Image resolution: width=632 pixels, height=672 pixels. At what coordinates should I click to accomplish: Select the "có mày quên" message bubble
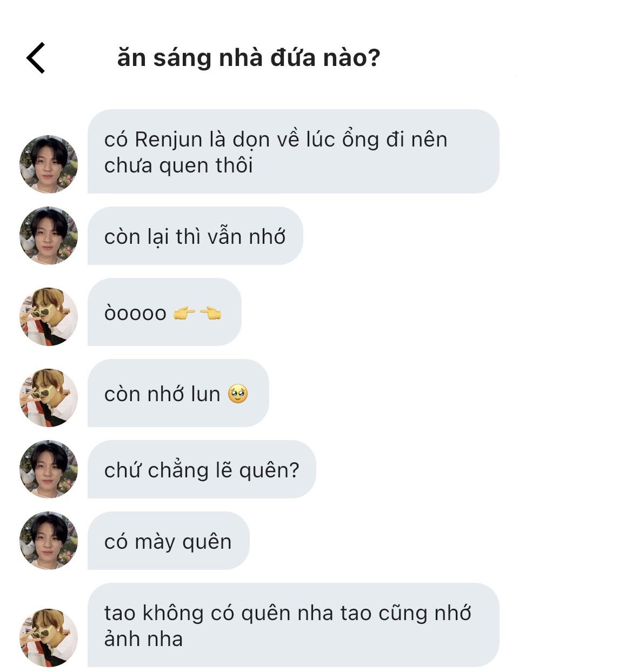tap(168, 541)
